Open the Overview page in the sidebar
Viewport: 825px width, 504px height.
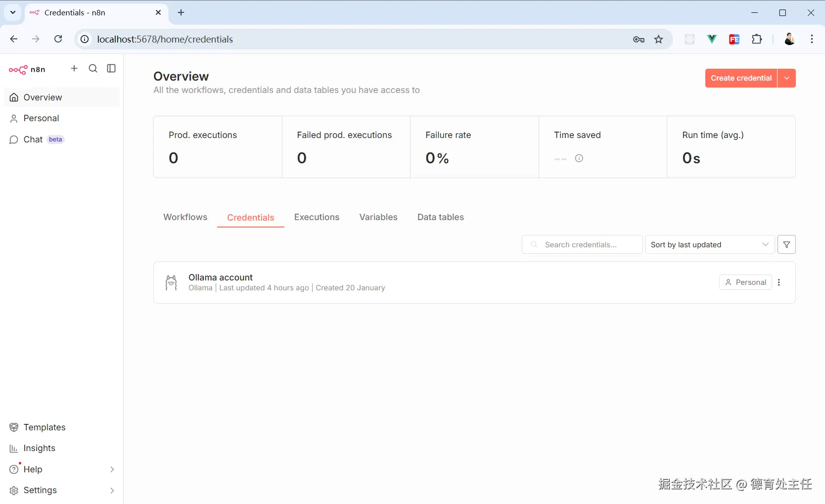click(62, 97)
